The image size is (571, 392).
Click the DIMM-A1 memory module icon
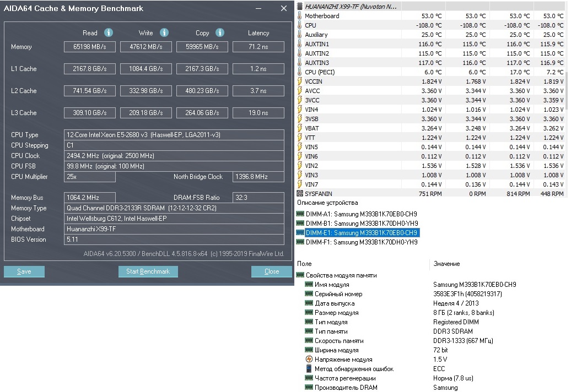click(x=300, y=214)
